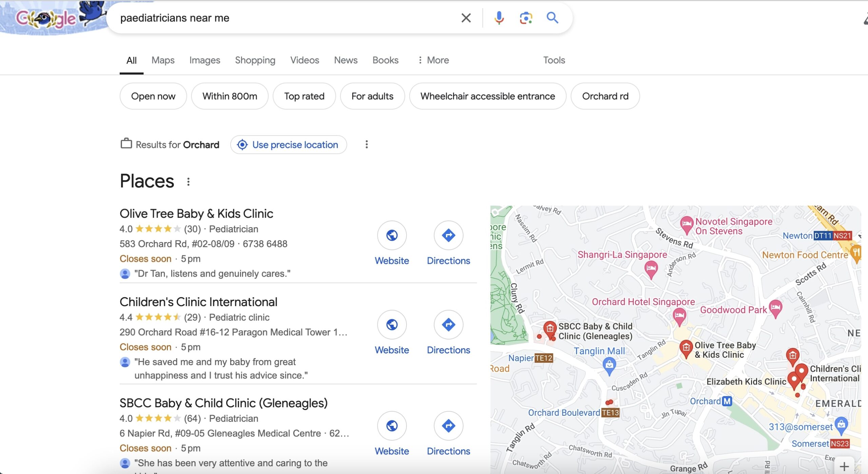Open Olive Tree Baby & Kids Clinic listing title
The height and width of the screenshot is (474, 868).
(196, 214)
